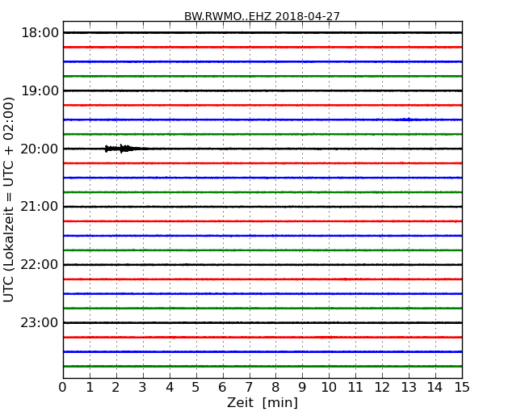This screenshot has width=525, height=420.
Task: Click x-axis tick label 4
Action: click(170, 388)
